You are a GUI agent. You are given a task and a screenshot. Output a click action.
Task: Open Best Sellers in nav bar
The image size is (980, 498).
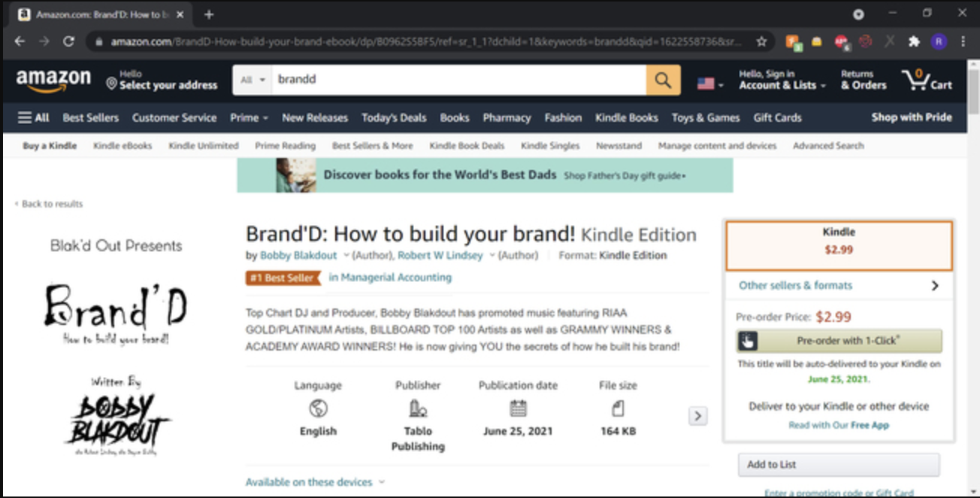pos(91,117)
